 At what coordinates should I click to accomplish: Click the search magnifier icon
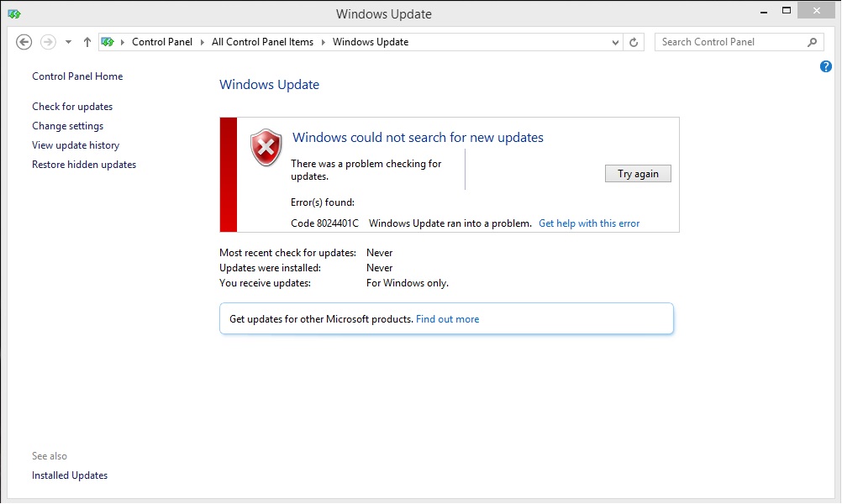tap(812, 42)
